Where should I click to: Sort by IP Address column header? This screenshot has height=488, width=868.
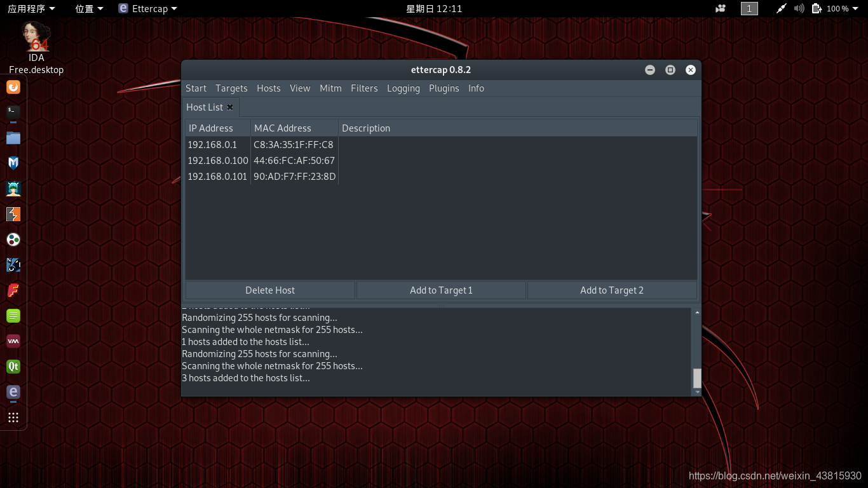click(218, 128)
